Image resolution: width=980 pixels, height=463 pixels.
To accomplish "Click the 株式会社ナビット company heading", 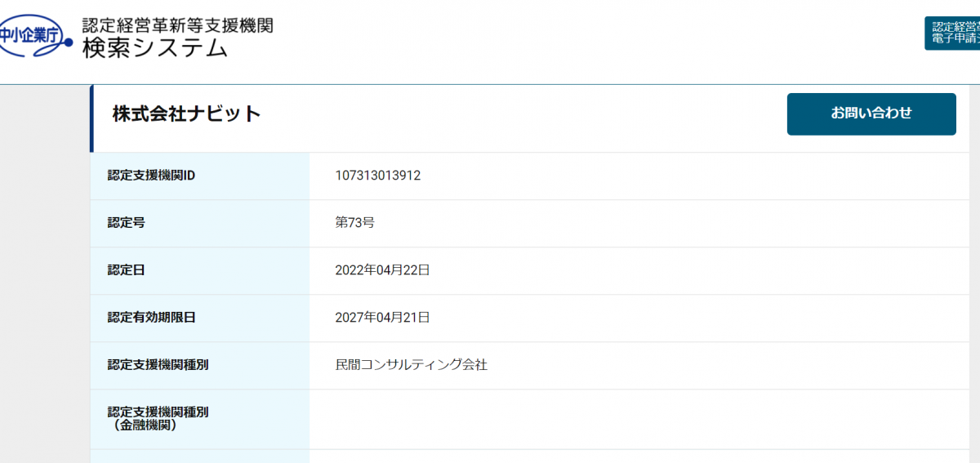I will pyautogui.click(x=187, y=114).
